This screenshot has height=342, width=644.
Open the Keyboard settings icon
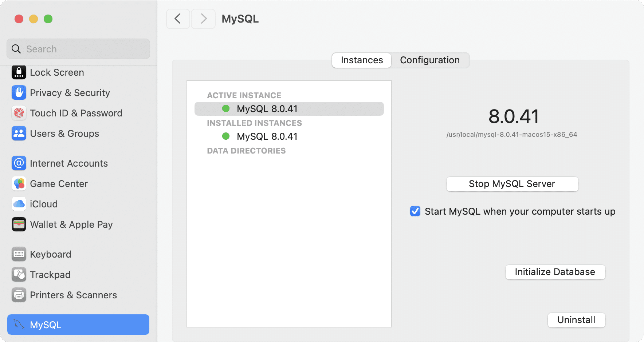click(x=19, y=254)
